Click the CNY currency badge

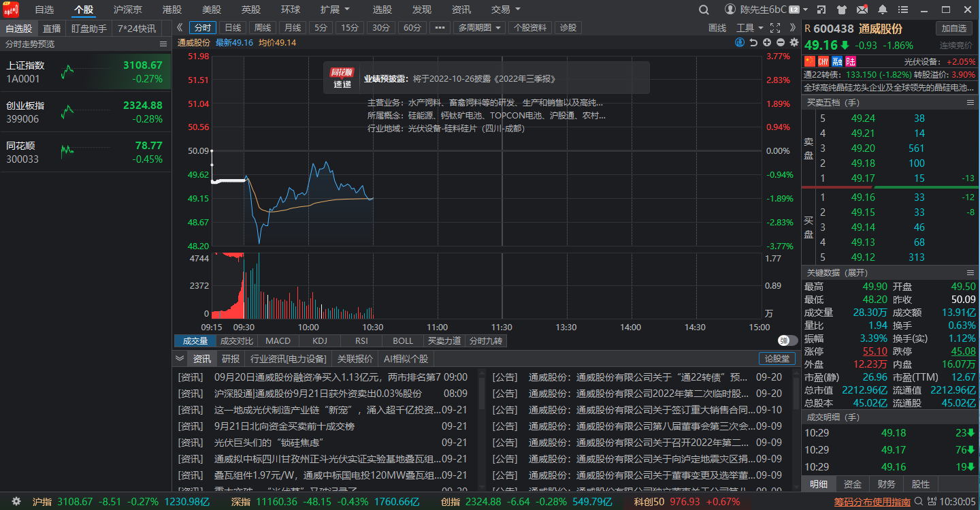pyautogui.click(x=823, y=61)
